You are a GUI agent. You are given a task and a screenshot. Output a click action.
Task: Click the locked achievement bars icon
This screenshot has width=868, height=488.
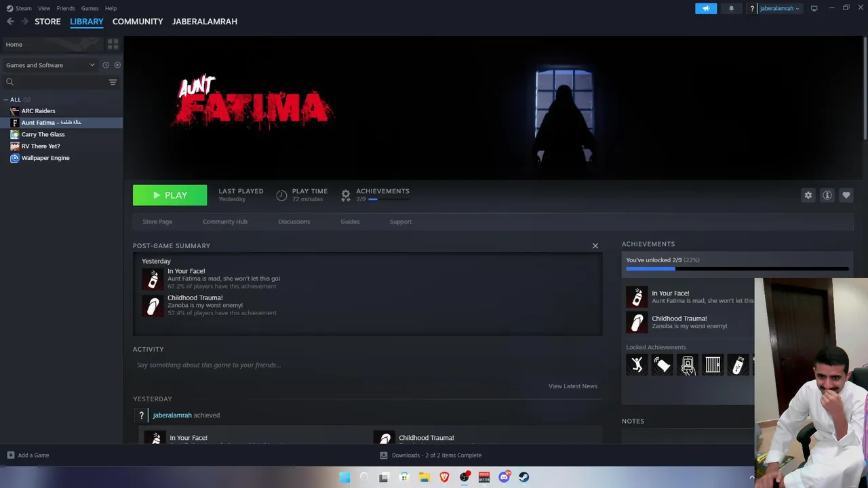click(713, 365)
